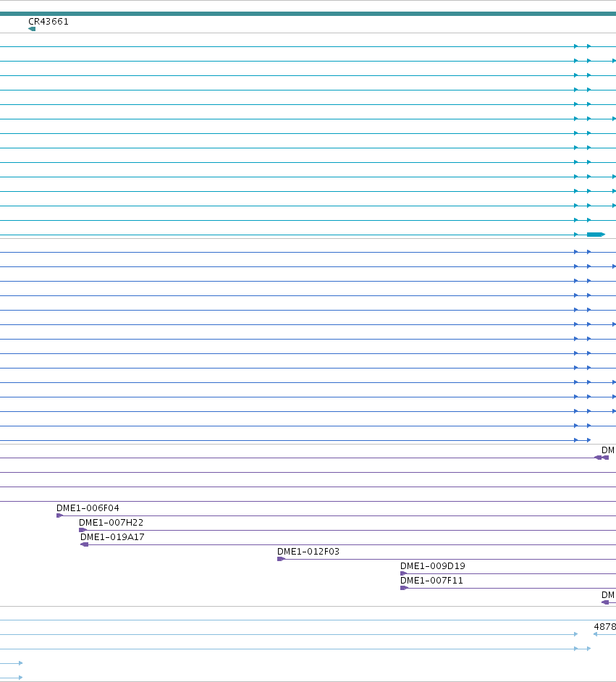Select the purple start glyph of DME1-007F11
616x682 pixels.
tap(405, 588)
